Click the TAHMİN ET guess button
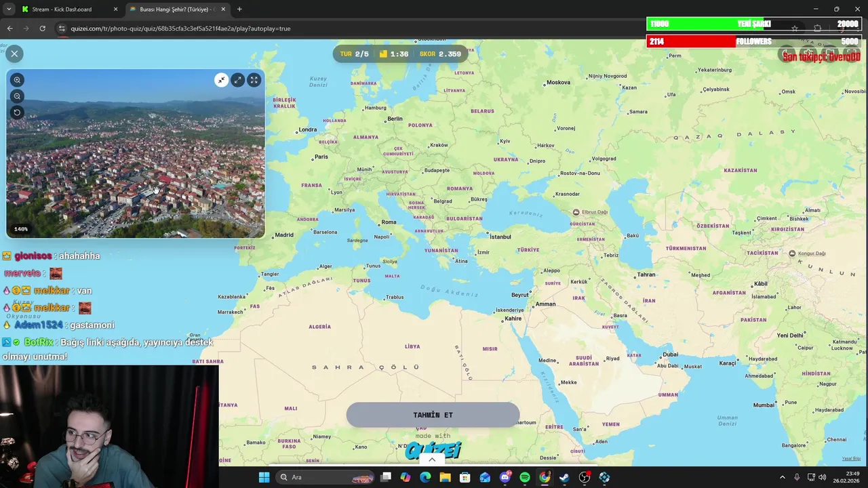 [433, 415]
